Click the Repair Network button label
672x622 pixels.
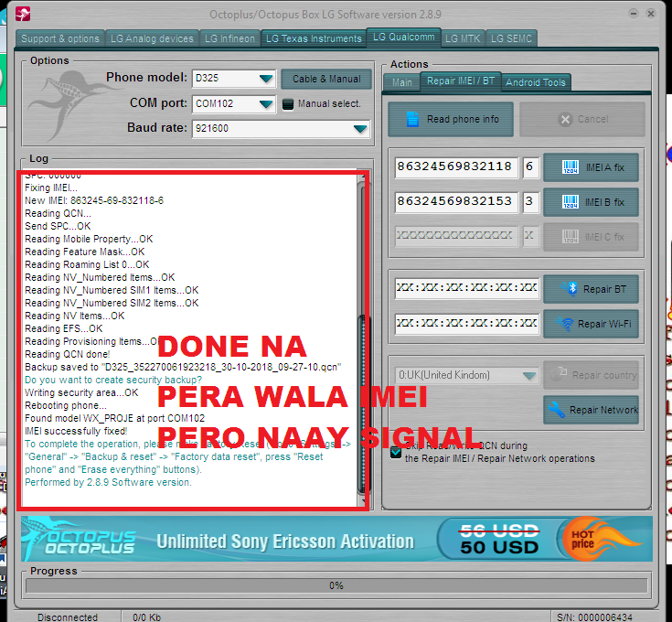(603, 410)
